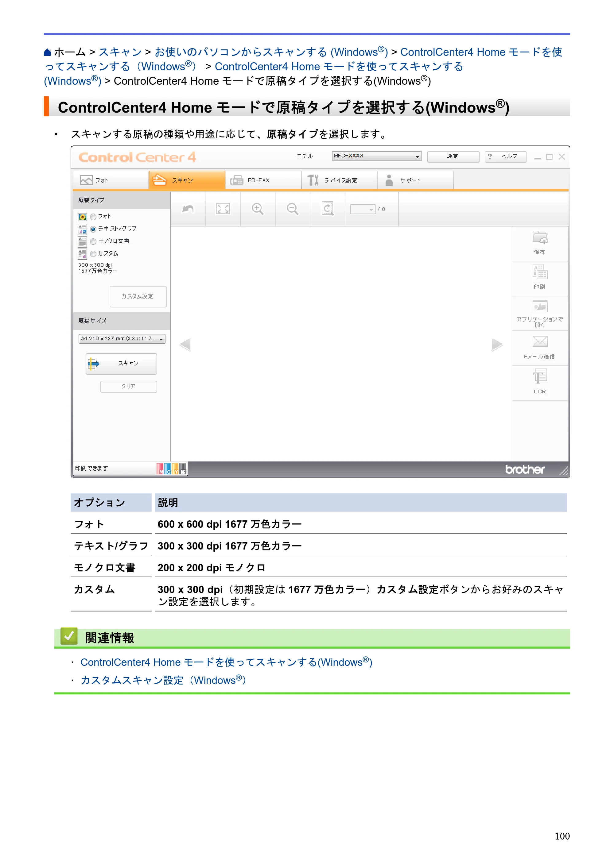Switch to the フォト tab

111,180
